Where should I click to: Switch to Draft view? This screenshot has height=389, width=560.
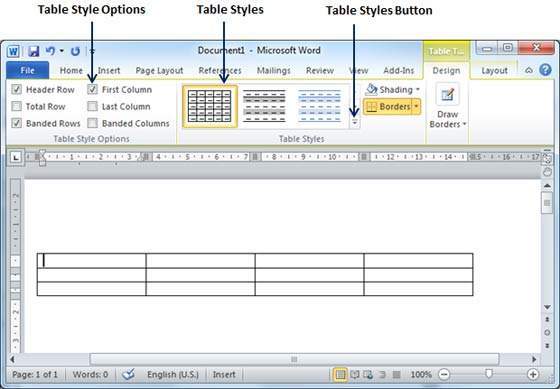pos(396,374)
